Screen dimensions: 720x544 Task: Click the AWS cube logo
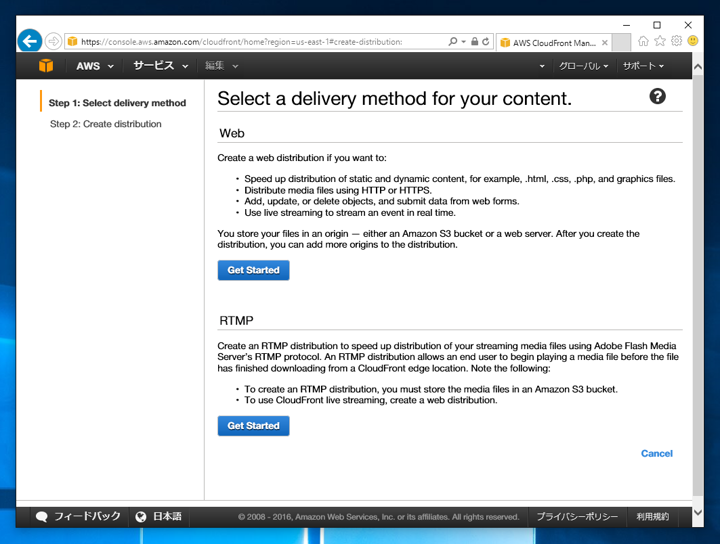[x=46, y=66]
